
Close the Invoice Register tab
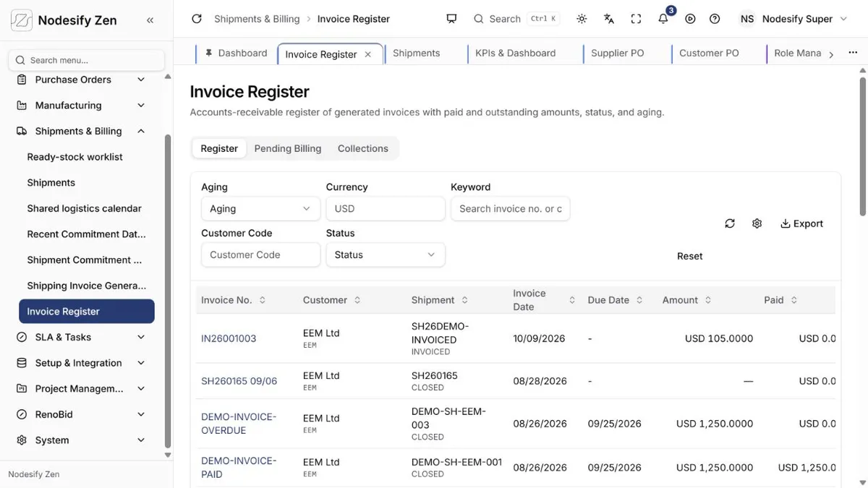[x=367, y=54]
